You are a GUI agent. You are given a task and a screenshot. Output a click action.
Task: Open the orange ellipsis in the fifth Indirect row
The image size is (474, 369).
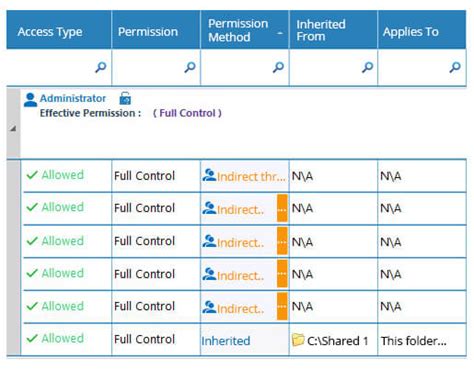[282, 306]
